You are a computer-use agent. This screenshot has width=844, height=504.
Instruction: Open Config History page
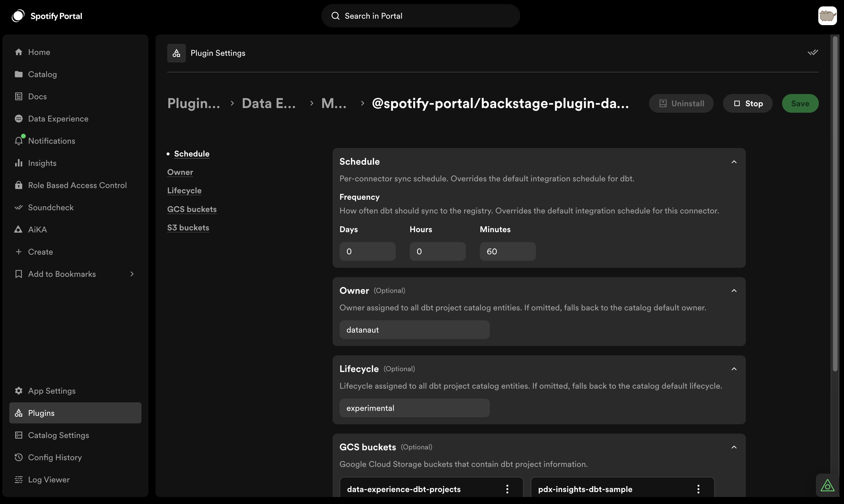75,458
